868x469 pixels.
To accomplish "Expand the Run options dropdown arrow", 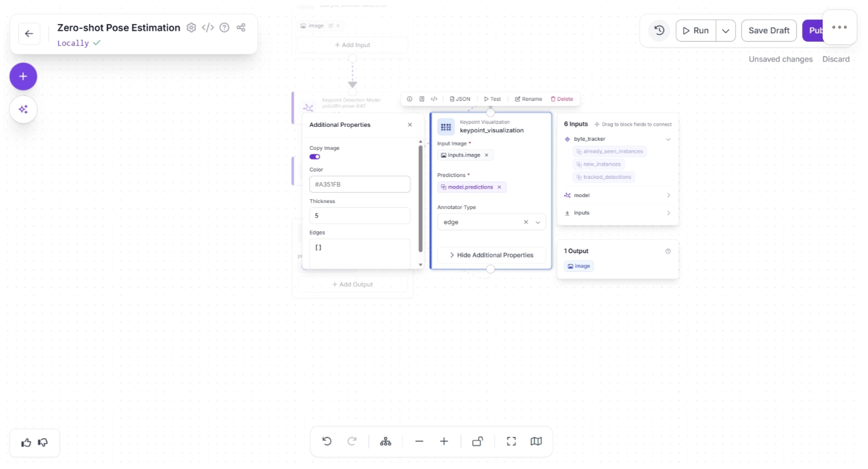I will pyautogui.click(x=725, y=31).
